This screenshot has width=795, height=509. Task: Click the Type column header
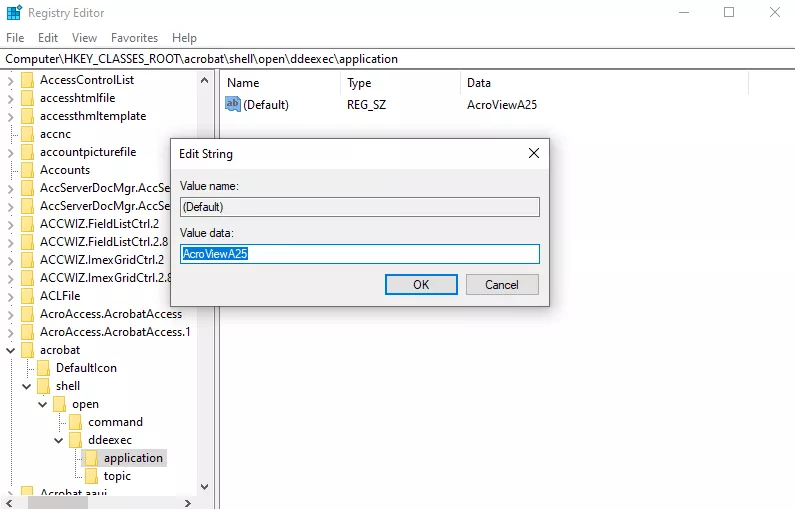click(x=401, y=83)
